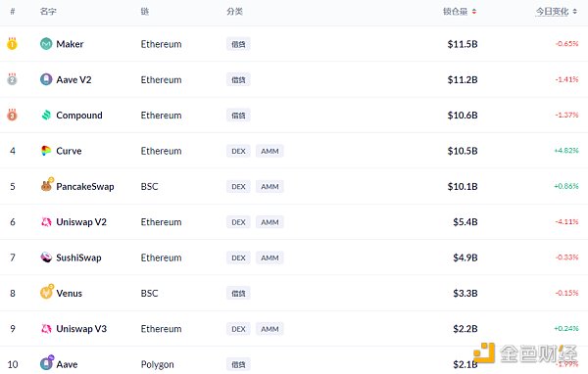This screenshot has height=374, width=588.
Task: Select the AMM tag in PancakeSwap row
Action: [269, 187]
